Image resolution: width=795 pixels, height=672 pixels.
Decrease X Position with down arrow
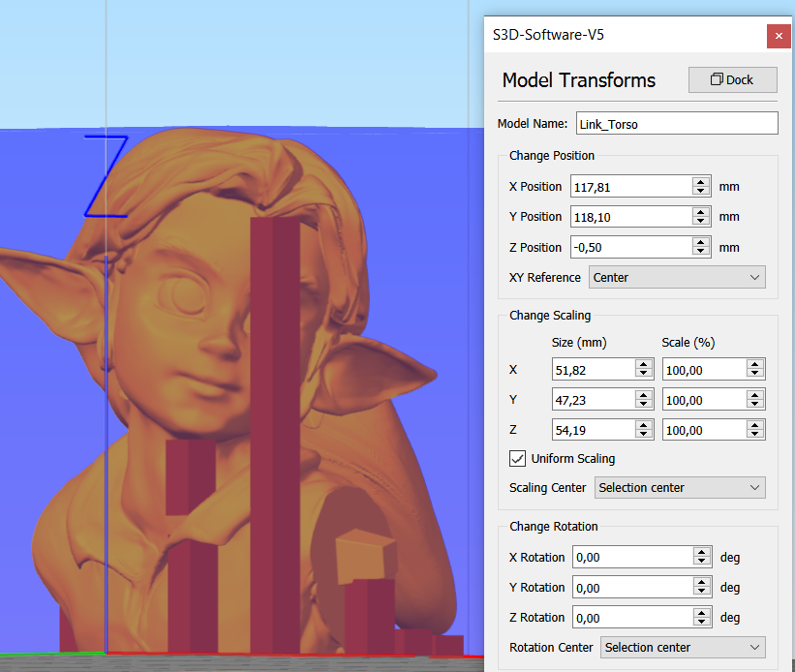(x=701, y=191)
